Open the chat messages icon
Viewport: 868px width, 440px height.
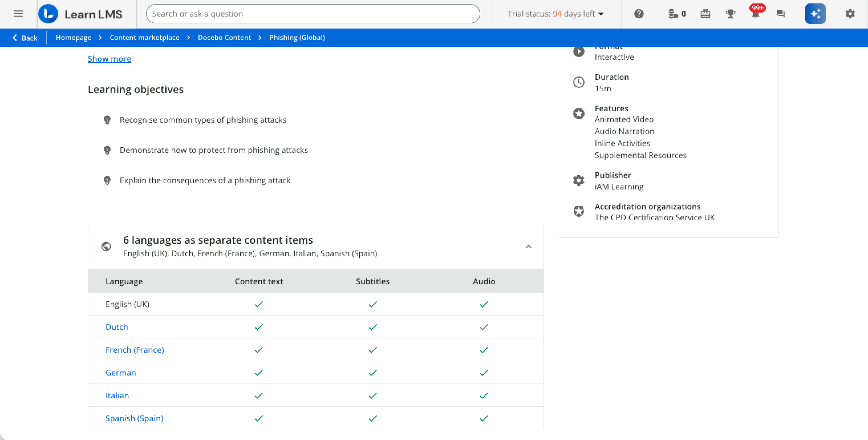pyautogui.click(x=780, y=14)
